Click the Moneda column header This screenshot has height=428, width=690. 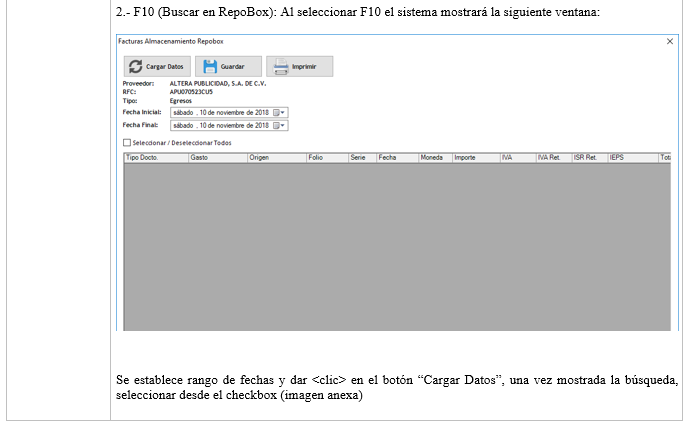tap(435, 157)
